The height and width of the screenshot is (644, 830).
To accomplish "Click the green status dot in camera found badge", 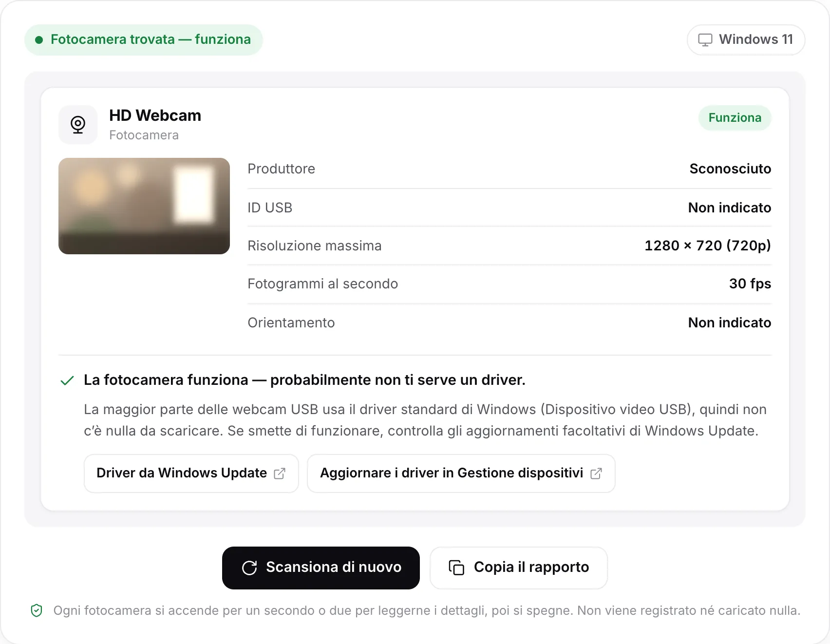I will point(39,40).
